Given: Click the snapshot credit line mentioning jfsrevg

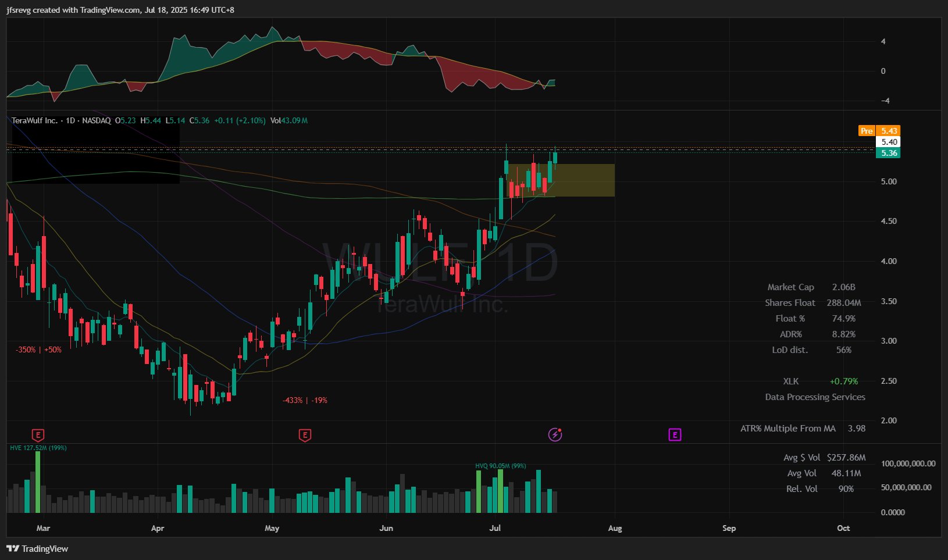Looking at the screenshot, I should [120, 10].
